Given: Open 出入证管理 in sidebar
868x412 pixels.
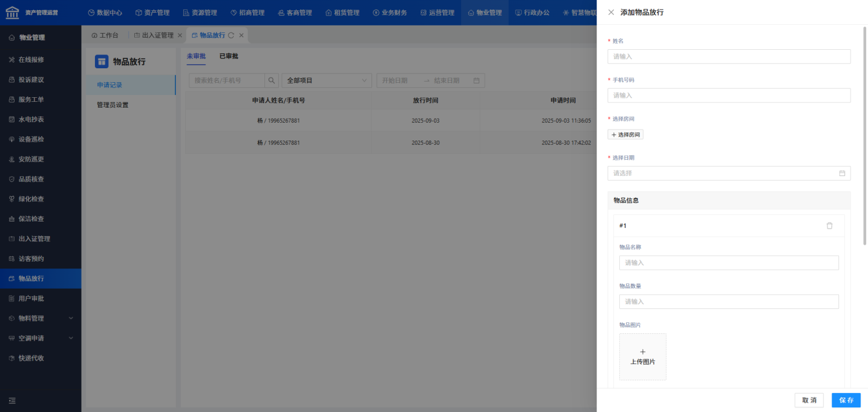Looking at the screenshot, I should 41,238.
